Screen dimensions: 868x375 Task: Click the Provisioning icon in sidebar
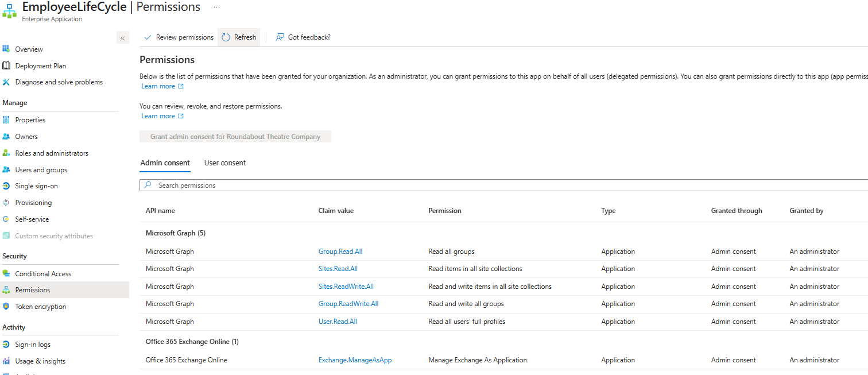point(6,203)
